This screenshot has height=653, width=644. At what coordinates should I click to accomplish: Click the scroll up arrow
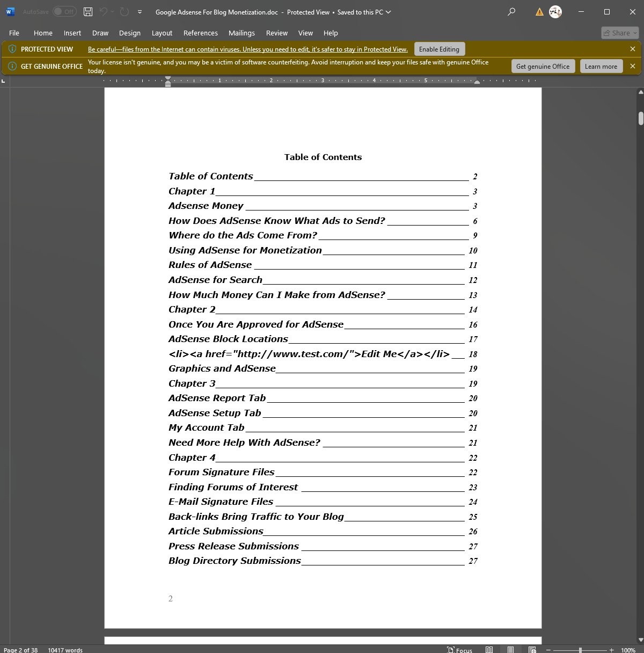pyautogui.click(x=641, y=93)
